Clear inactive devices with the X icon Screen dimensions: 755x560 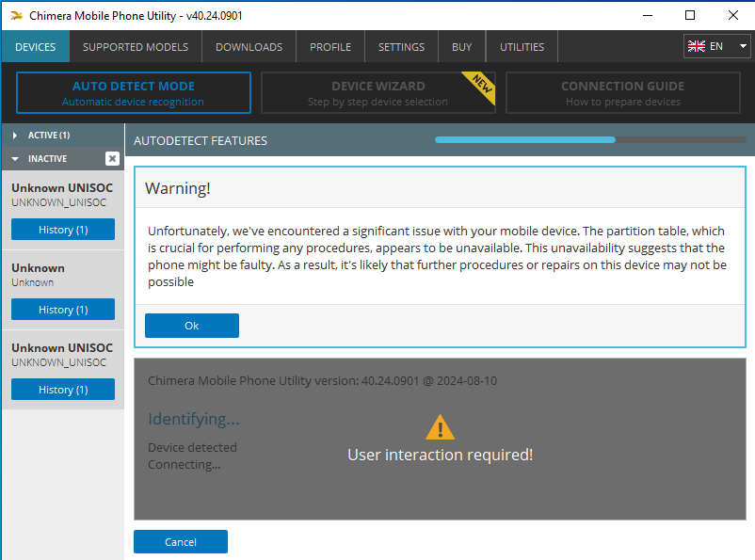pos(112,158)
